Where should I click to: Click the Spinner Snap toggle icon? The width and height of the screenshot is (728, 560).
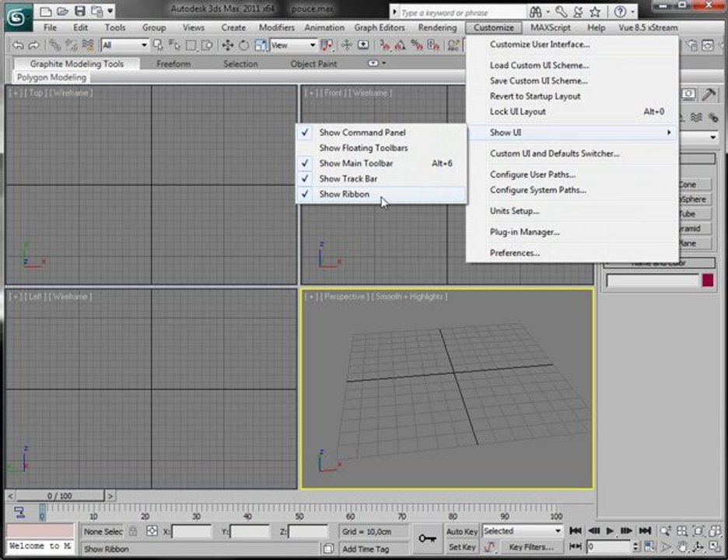pos(434,46)
